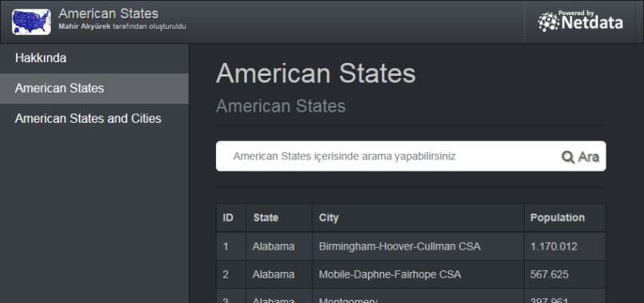Select American States in the sidebar
Image resolution: width=644 pixels, height=303 pixels.
95,89
